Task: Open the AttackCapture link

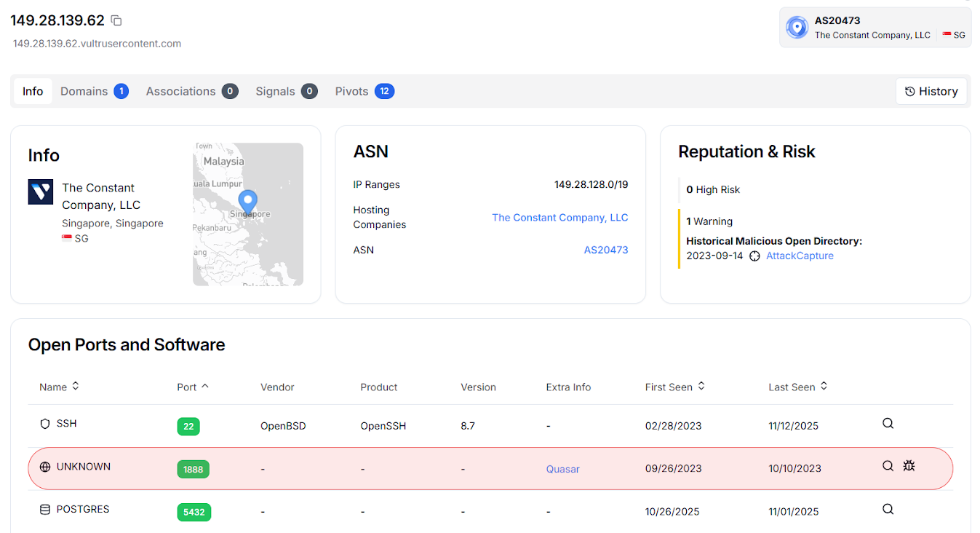Action: (800, 256)
